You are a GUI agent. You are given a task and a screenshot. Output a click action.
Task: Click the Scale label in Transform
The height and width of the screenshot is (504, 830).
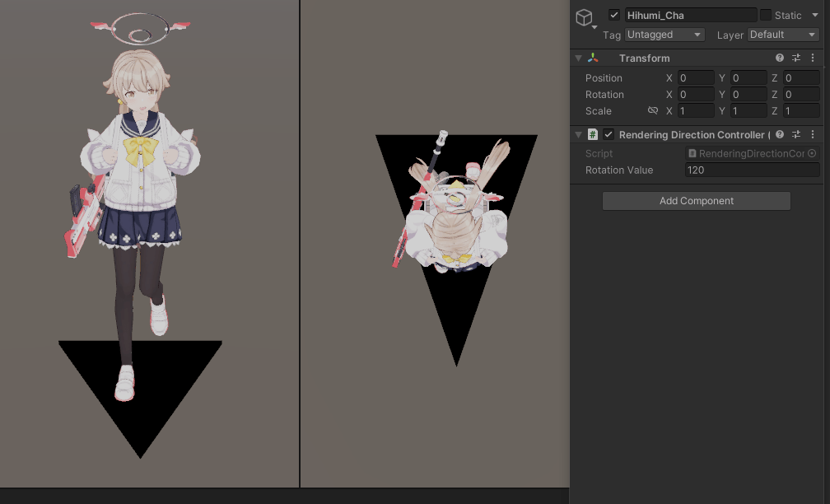click(x=598, y=110)
